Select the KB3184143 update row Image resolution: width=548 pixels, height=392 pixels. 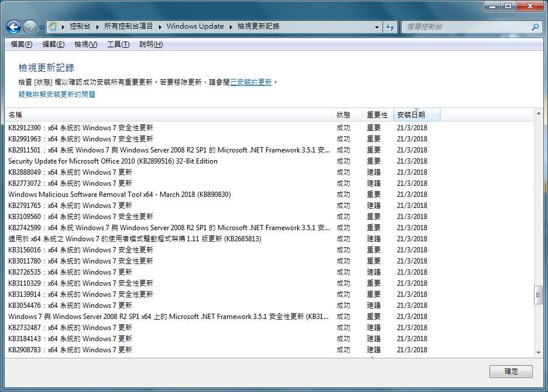[269, 339]
